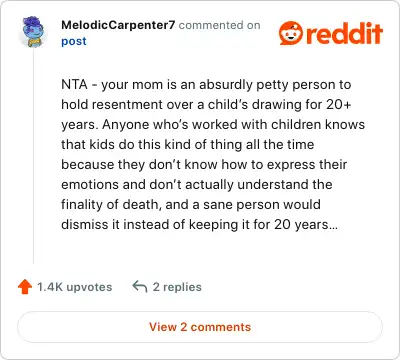Click the line 'that kids do this kind of thing'

point(188,145)
